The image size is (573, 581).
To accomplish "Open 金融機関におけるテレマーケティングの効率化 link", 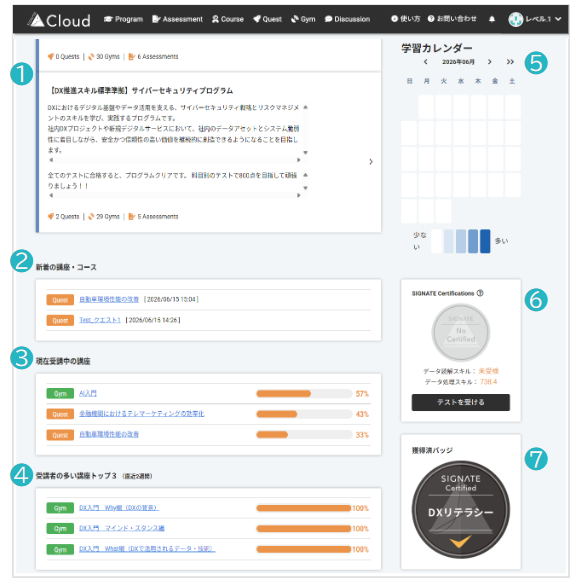I will 142,414.
